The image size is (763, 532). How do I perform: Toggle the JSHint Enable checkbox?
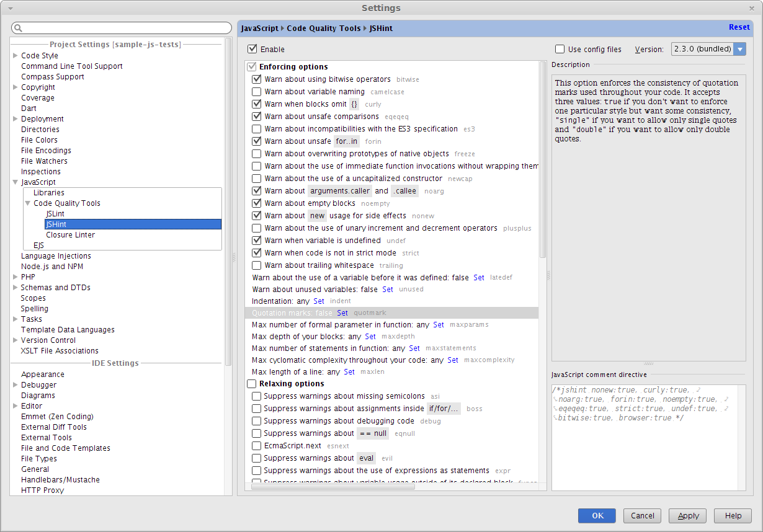tap(252, 49)
